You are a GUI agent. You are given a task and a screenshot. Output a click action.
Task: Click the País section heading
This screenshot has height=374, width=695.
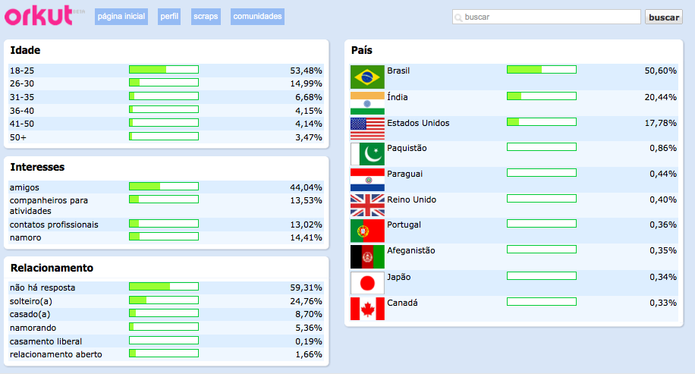[x=362, y=50]
